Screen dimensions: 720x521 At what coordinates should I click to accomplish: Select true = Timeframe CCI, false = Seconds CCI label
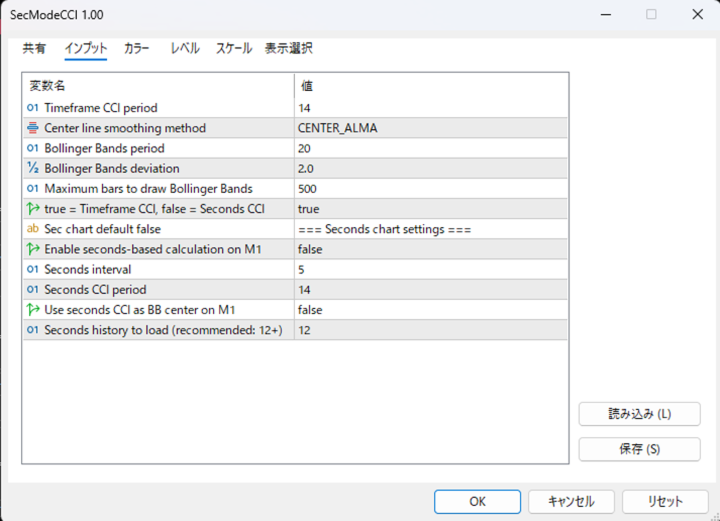pyautogui.click(x=154, y=209)
